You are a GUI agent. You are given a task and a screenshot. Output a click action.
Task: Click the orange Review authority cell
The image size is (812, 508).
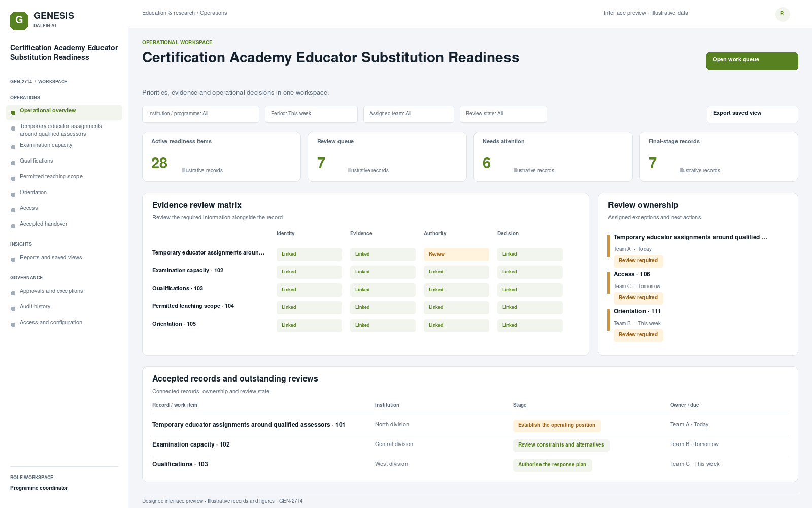point(456,255)
